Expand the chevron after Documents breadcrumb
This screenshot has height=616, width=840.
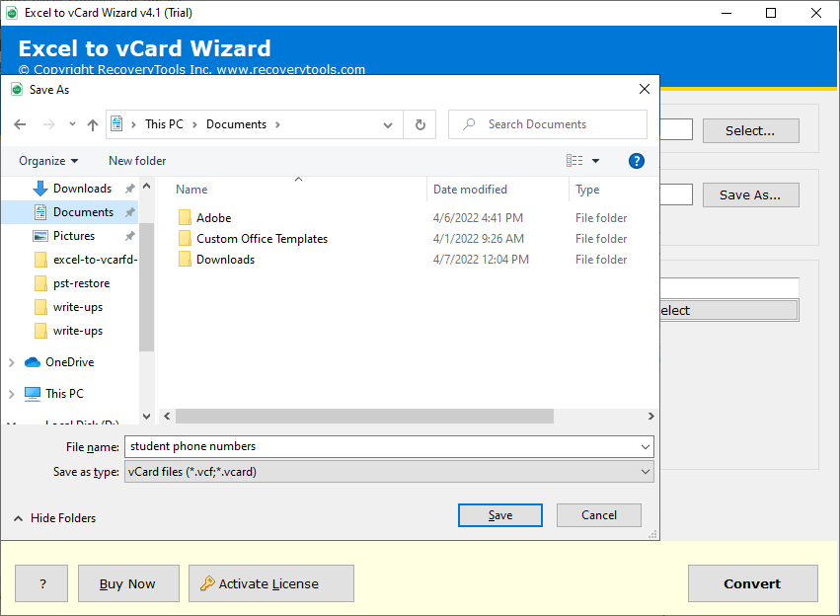277,124
